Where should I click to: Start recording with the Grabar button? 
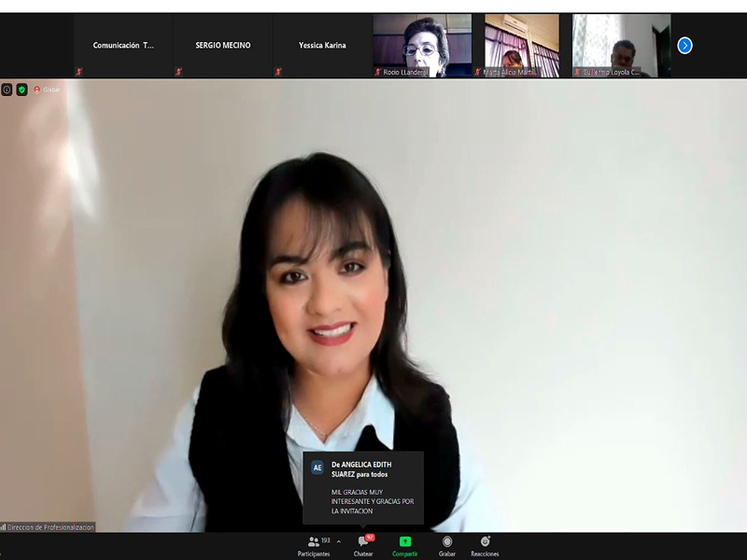coord(447,542)
